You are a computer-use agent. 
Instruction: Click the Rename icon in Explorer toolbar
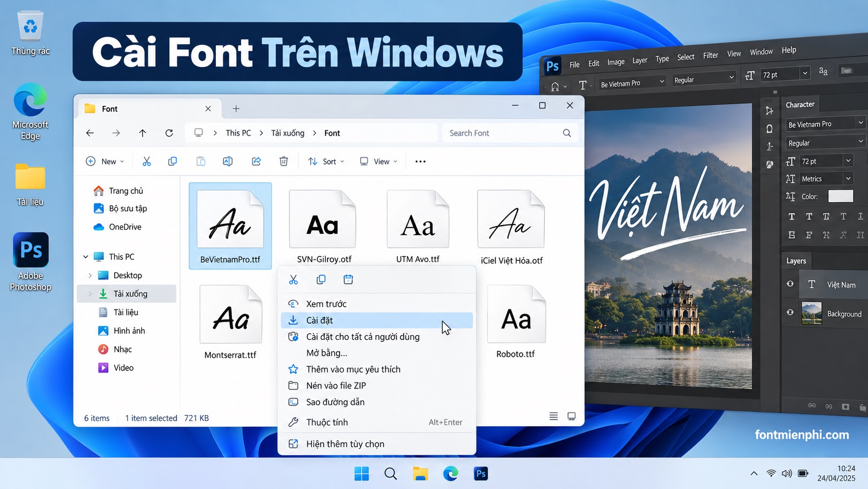click(x=227, y=162)
